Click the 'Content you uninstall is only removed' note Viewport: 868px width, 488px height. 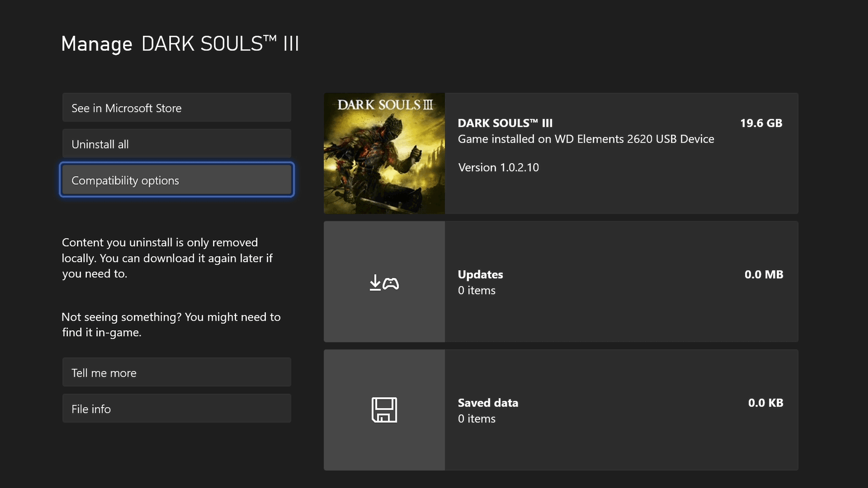point(168,258)
